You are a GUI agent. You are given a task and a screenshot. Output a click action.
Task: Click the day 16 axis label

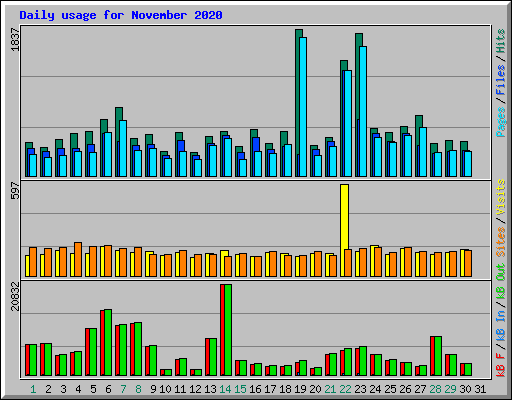pos(255,389)
